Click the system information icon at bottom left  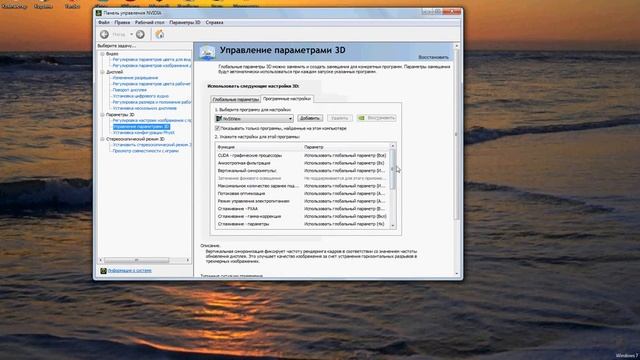pos(103,271)
